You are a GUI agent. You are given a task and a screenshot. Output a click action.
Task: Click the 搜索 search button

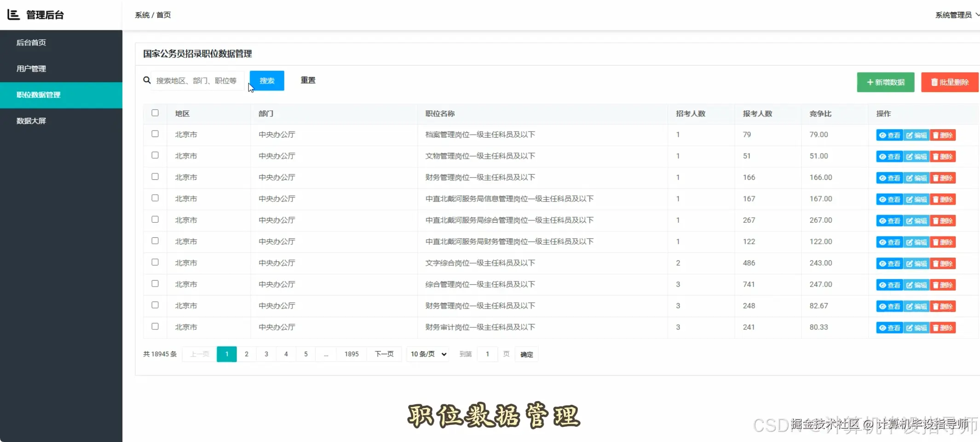coord(267,80)
